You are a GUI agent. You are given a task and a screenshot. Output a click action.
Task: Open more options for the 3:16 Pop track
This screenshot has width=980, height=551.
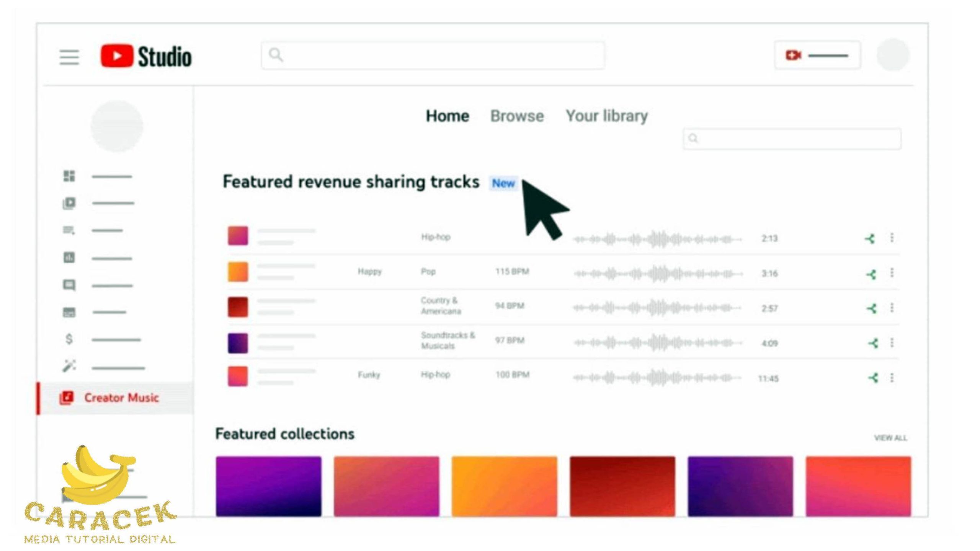(892, 273)
